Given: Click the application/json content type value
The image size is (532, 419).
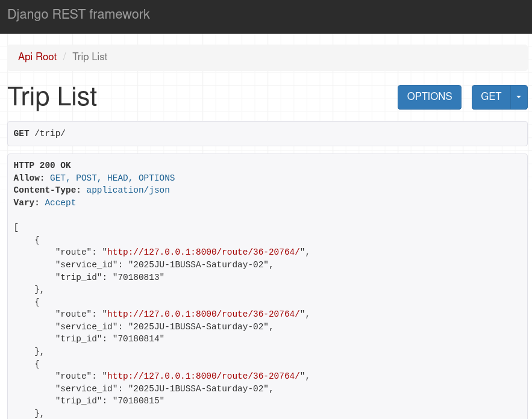Looking at the screenshot, I should [x=128, y=190].
